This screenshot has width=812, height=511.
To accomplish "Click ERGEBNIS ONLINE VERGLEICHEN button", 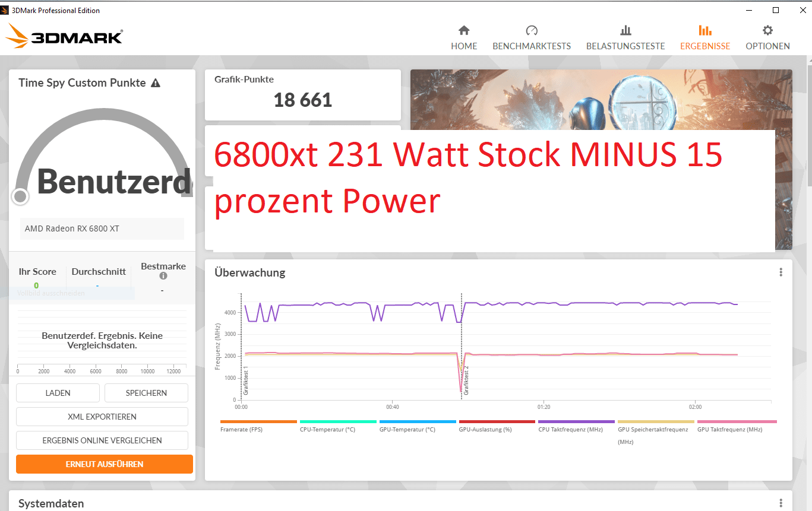I will [102, 440].
